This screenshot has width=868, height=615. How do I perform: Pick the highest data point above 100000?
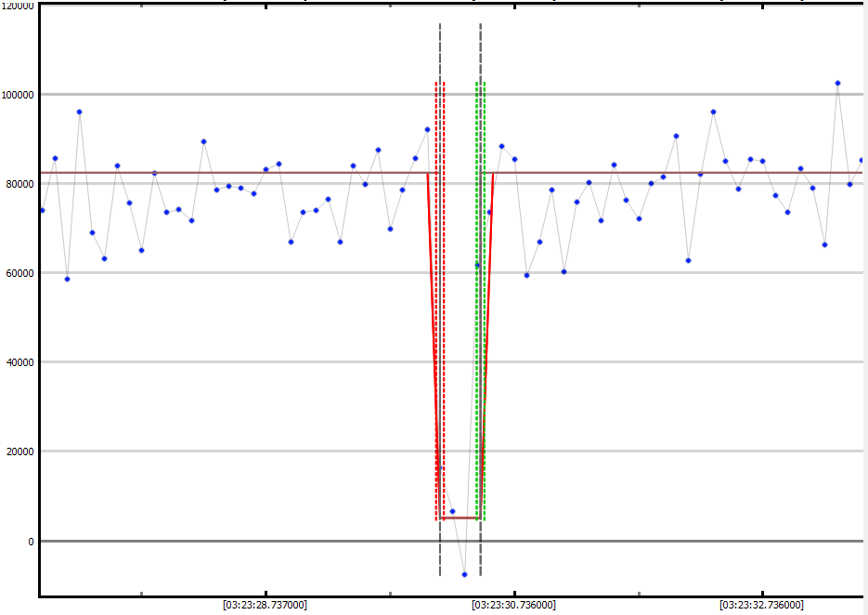[837, 83]
